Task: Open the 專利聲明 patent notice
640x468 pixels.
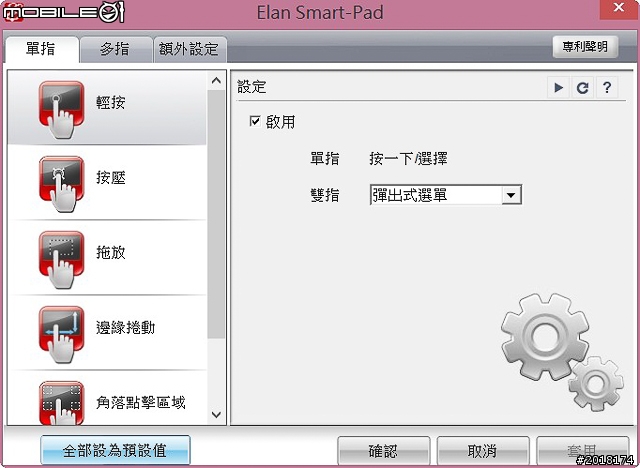Action: pos(585,47)
